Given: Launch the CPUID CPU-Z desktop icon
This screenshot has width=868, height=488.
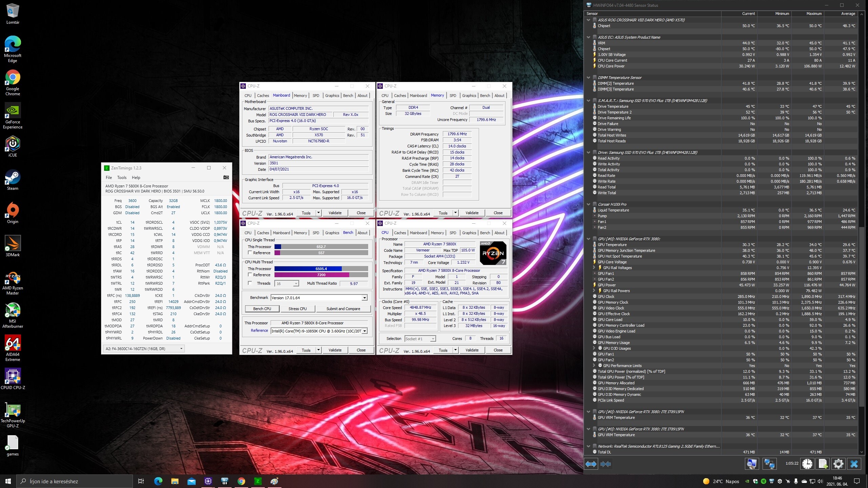Looking at the screenshot, I should (x=13, y=379).
